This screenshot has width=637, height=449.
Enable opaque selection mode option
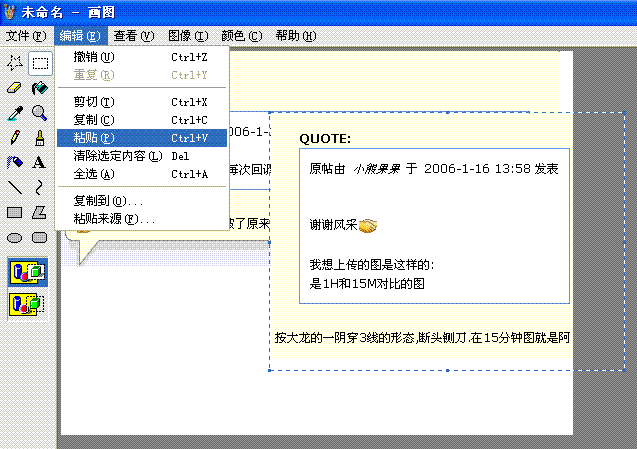pyautogui.click(x=28, y=272)
